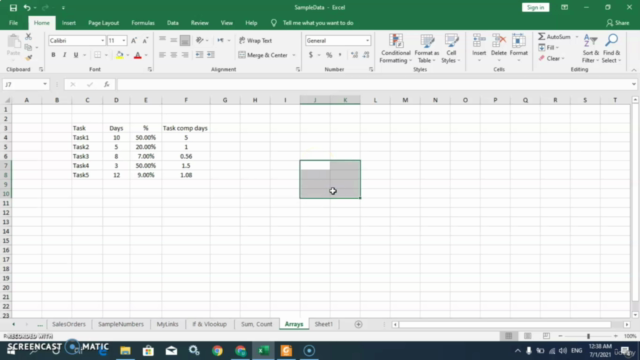The width and height of the screenshot is (640, 360).
Task: Switch to Page Break Preview view
Action: [x=546, y=336]
